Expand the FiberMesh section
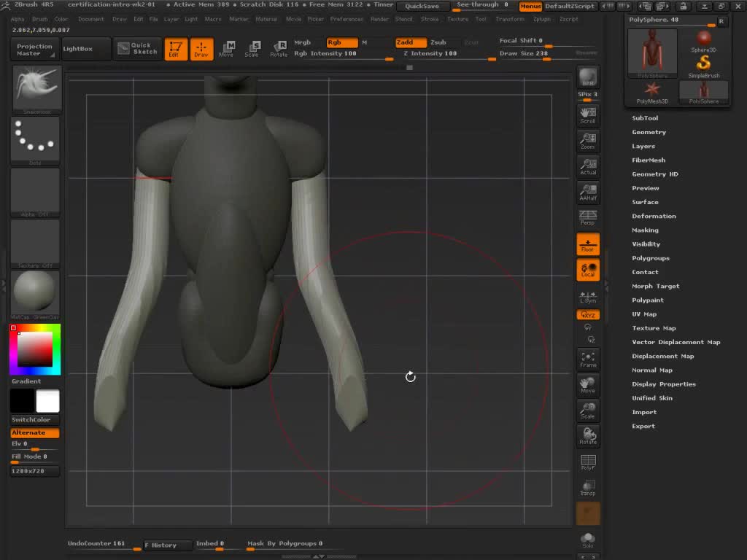 [x=649, y=160]
